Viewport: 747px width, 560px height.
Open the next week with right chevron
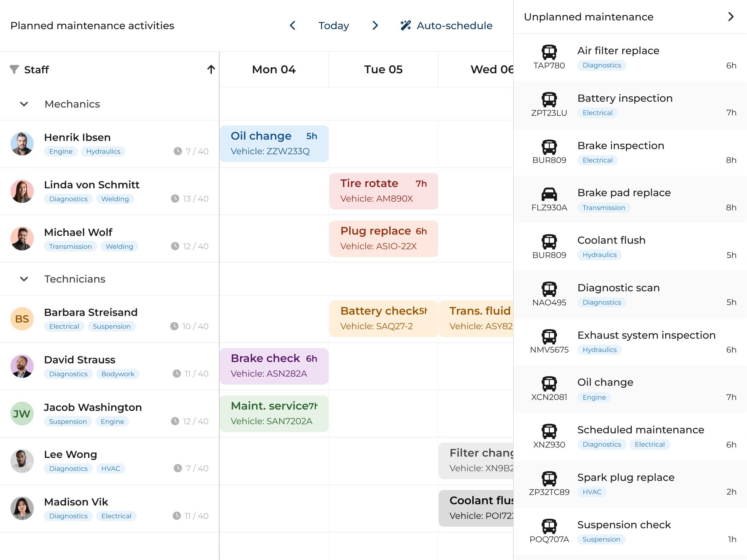[375, 26]
